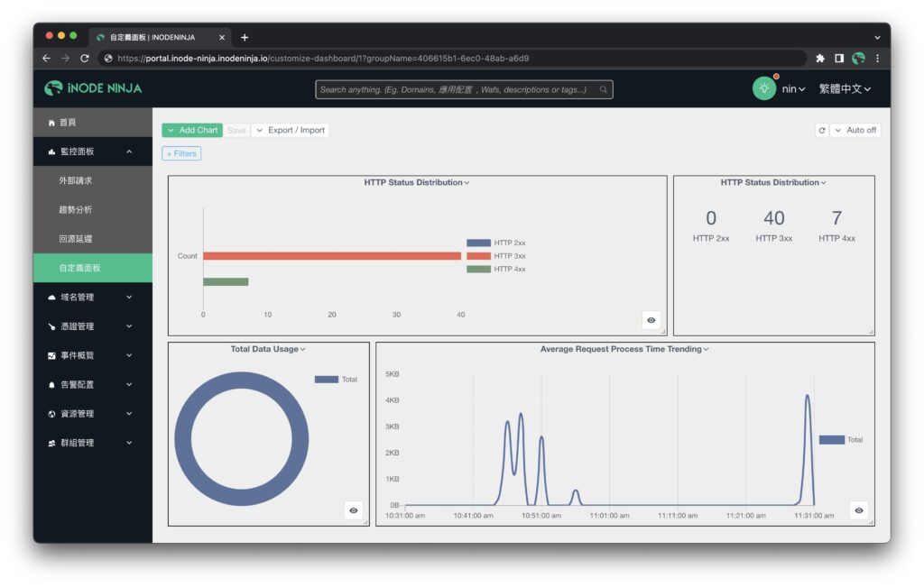The height and width of the screenshot is (587, 924).
Task: Select 自定義面板 in the sidebar
Action: [x=93, y=268]
